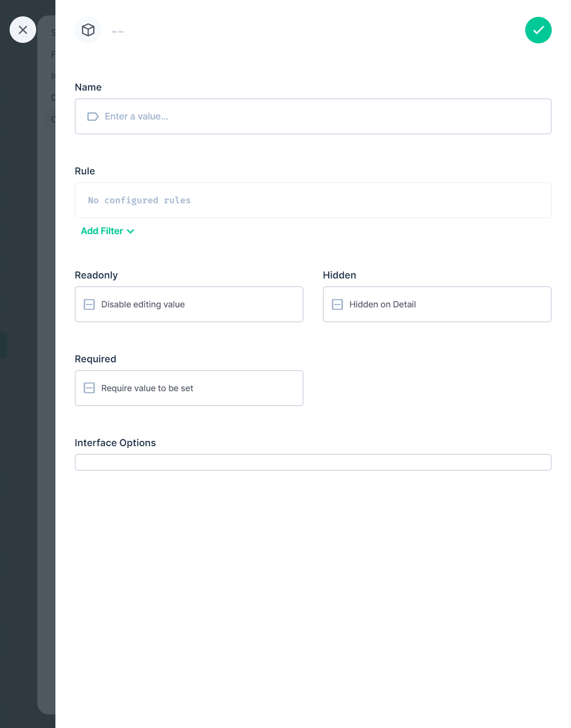
Task: Click the Hidden on Detail label
Action: click(x=383, y=304)
